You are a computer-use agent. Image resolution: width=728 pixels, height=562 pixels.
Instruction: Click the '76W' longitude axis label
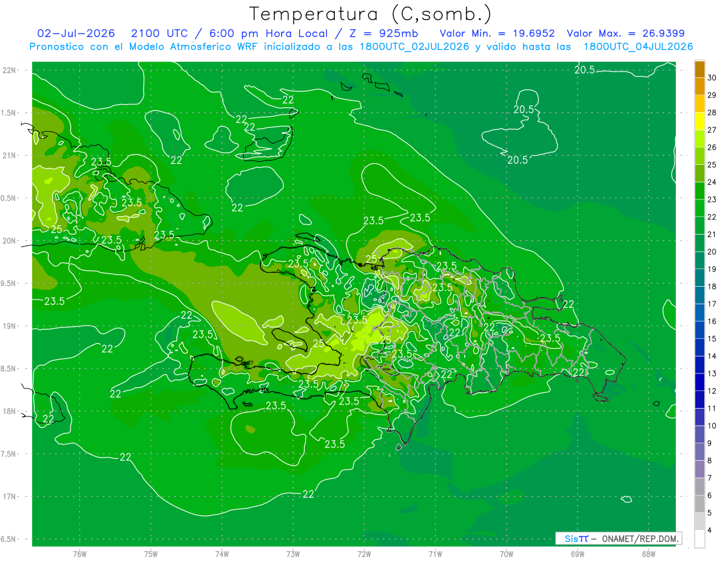[79, 554]
